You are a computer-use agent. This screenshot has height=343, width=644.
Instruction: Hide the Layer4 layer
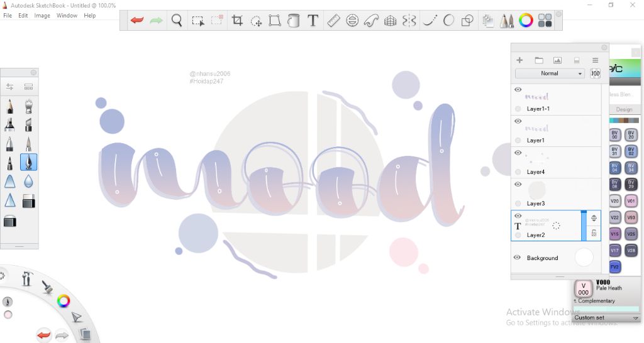coord(518,153)
